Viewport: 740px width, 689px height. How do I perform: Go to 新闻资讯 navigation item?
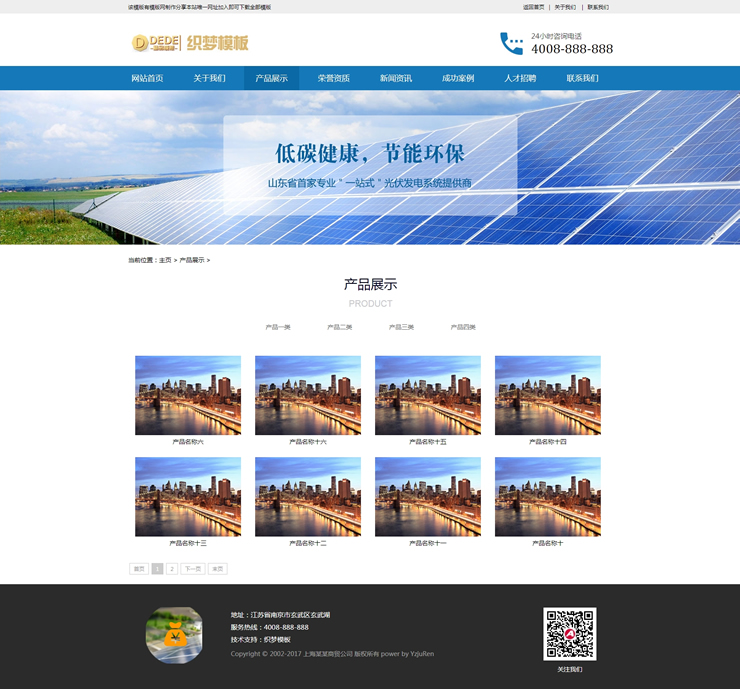(x=395, y=78)
